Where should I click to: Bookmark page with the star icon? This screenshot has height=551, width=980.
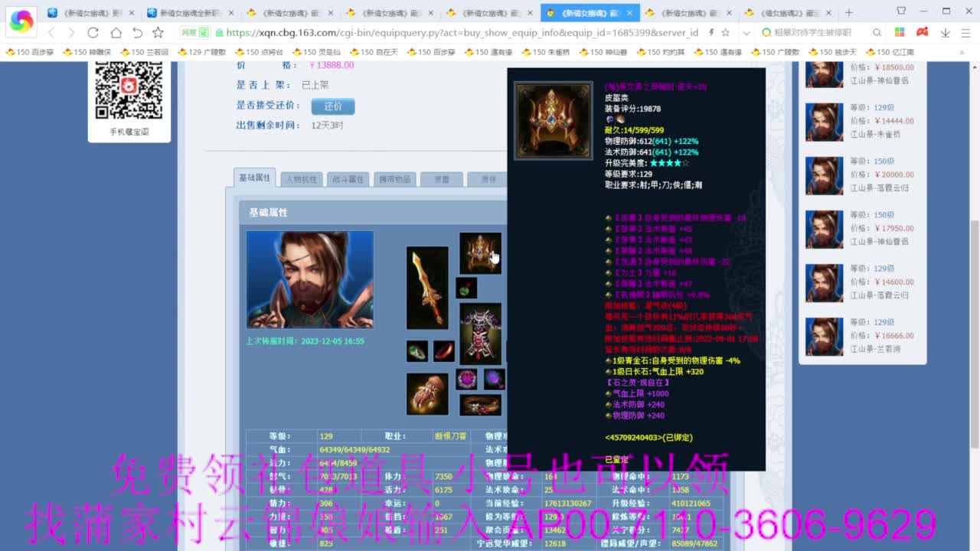click(158, 32)
